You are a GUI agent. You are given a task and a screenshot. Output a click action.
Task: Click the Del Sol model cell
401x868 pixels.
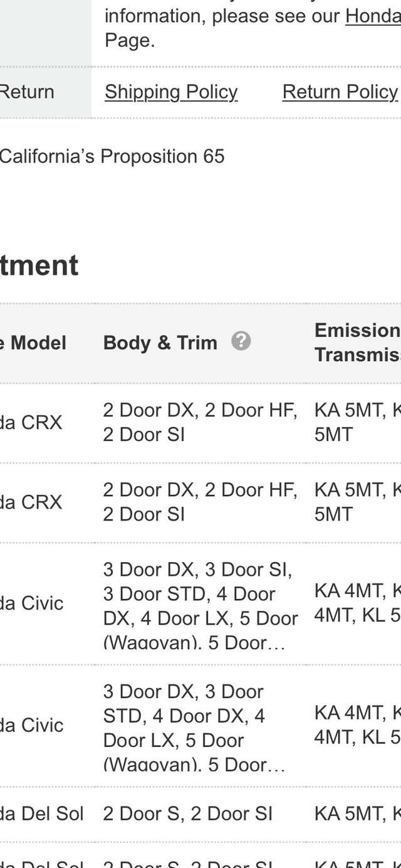(41, 813)
